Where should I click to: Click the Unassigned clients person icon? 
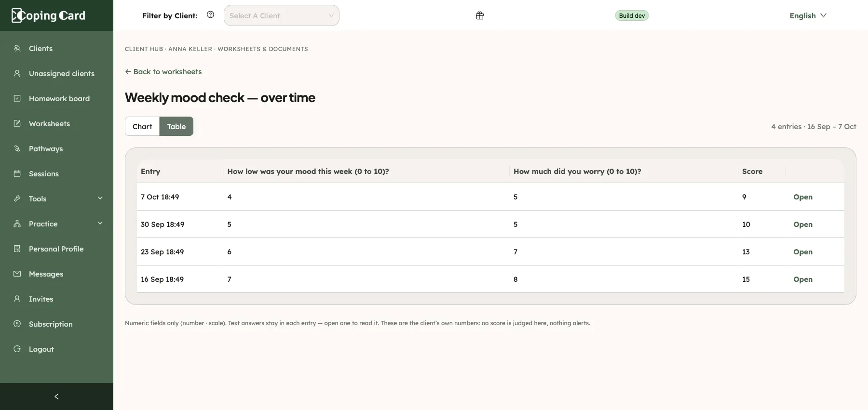[17, 73]
